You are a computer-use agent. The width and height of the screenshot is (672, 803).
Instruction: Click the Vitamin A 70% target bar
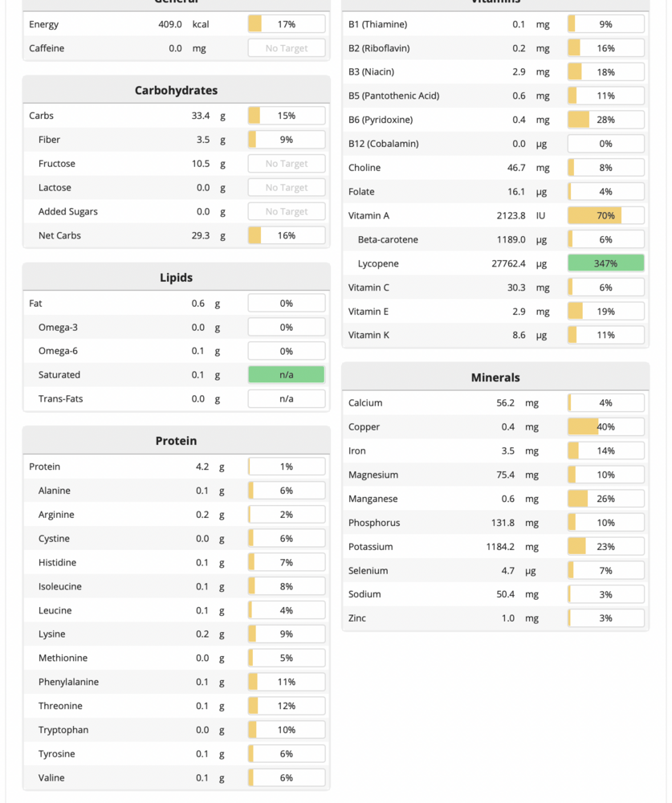tap(605, 215)
